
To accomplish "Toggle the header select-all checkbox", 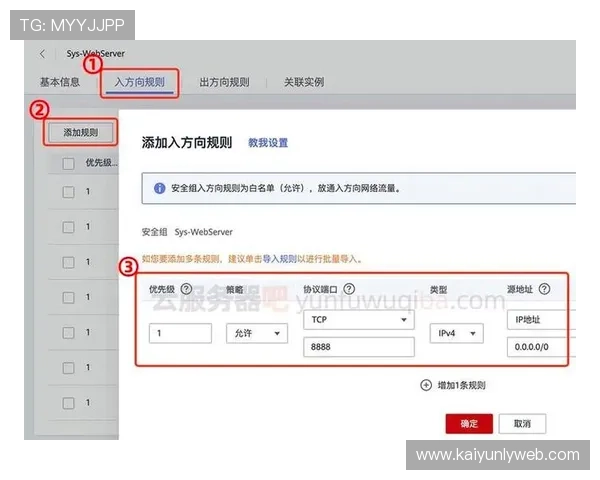I will 68,163.
